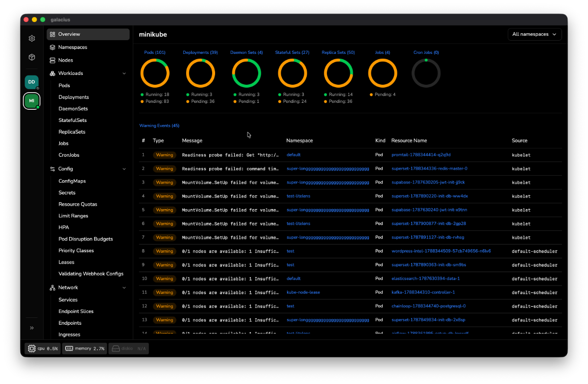588x384 pixels.
Task: Open ReplicaSets in the sidebar
Action: pyautogui.click(x=72, y=132)
